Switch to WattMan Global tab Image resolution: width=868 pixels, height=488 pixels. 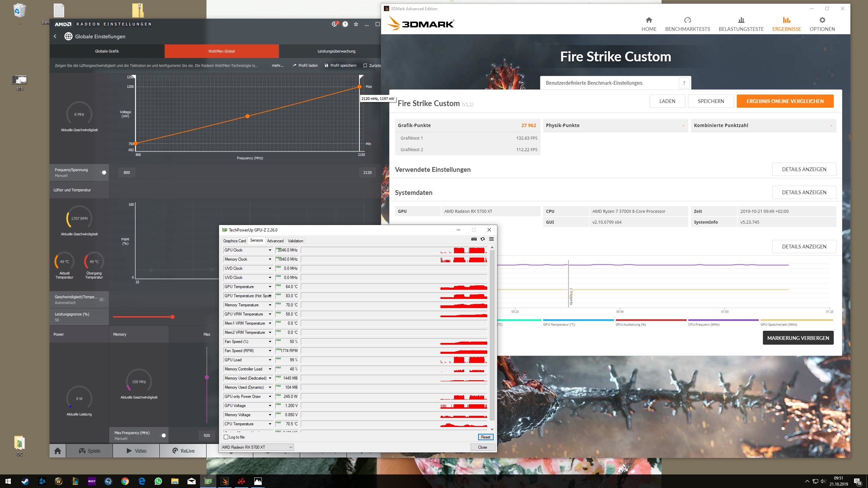tap(222, 51)
